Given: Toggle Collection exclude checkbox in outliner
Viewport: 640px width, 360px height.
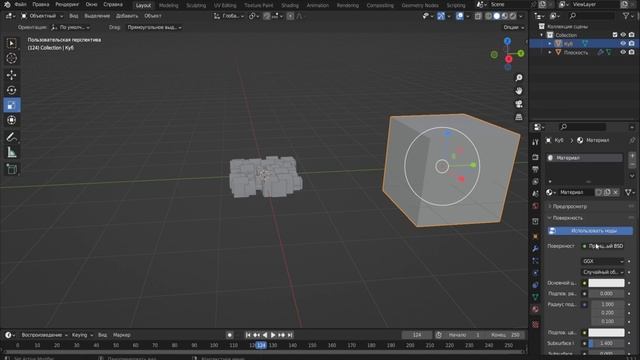Looking at the screenshot, I should point(615,35).
